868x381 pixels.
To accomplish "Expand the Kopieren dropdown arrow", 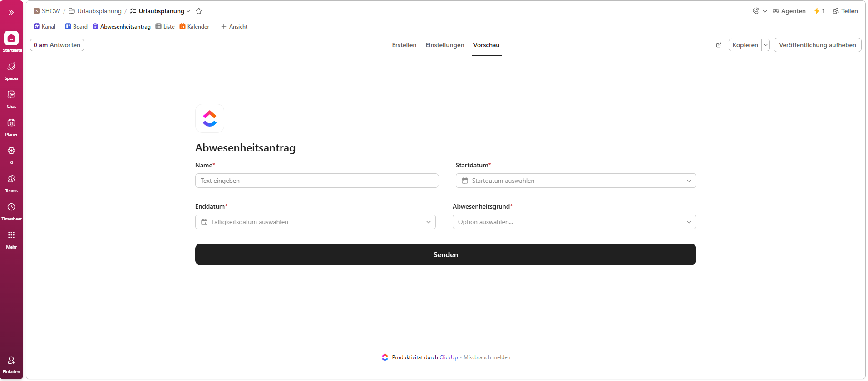I will tap(766, 45).
